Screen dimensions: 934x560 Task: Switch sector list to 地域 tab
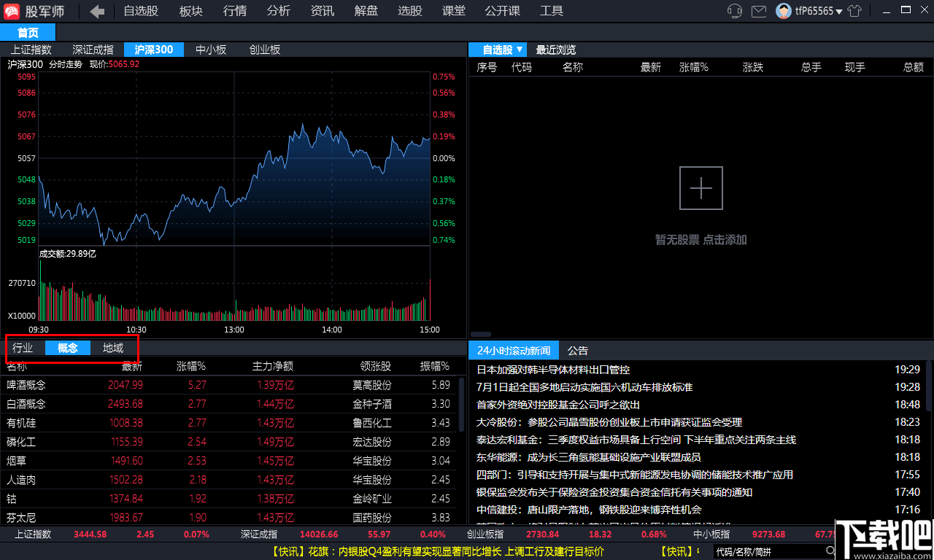pos(113,348)
